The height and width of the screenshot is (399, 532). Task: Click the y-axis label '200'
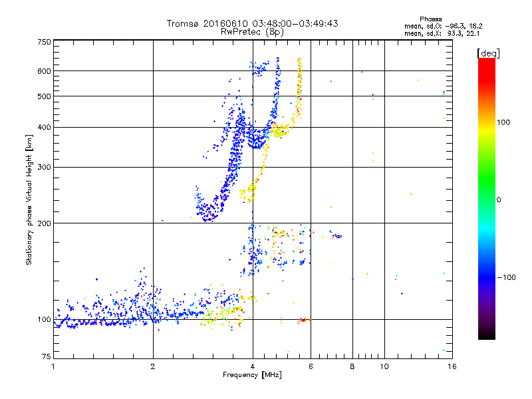44,223
